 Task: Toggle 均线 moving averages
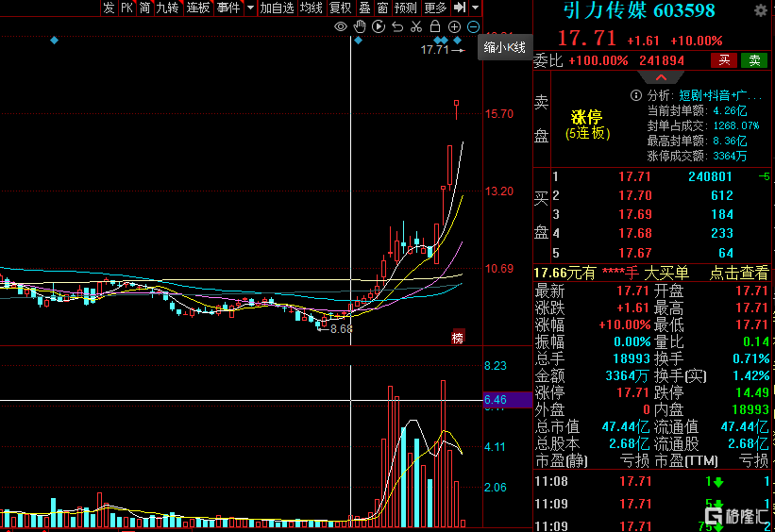click(312, 8)
